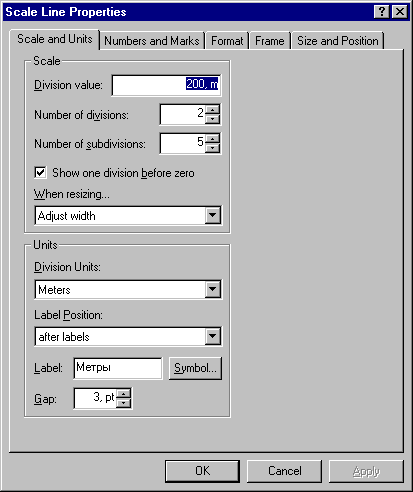Increase the number of divisions
Viewport: 413px width, 492px height.
pyautogui.click(x=212, y=110)
